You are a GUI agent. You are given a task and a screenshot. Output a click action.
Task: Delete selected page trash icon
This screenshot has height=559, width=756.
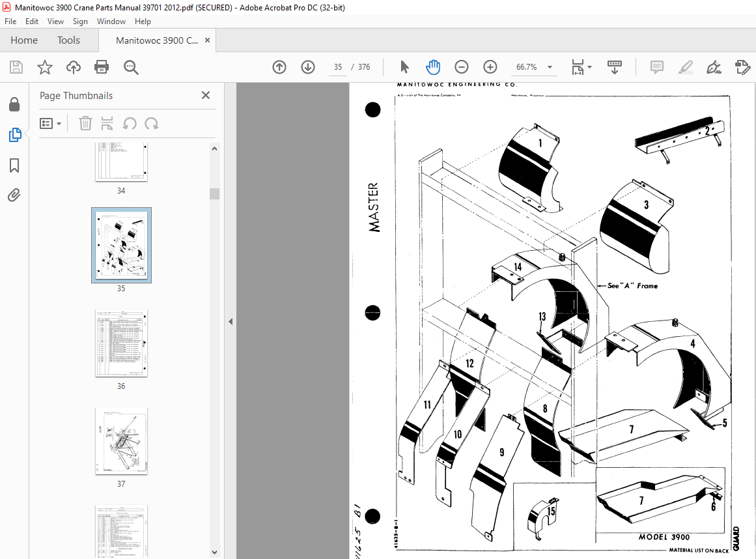pyautogui.click(x=85, y=124)
